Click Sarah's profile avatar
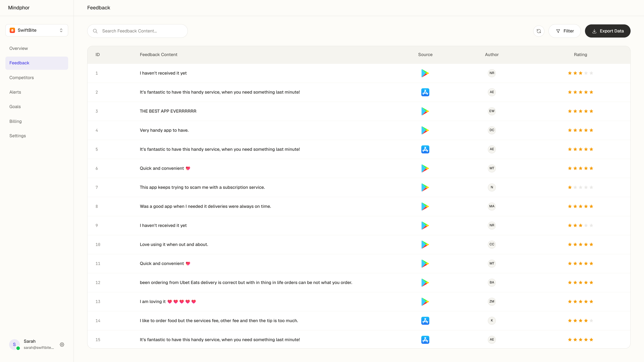 point(15,344)
